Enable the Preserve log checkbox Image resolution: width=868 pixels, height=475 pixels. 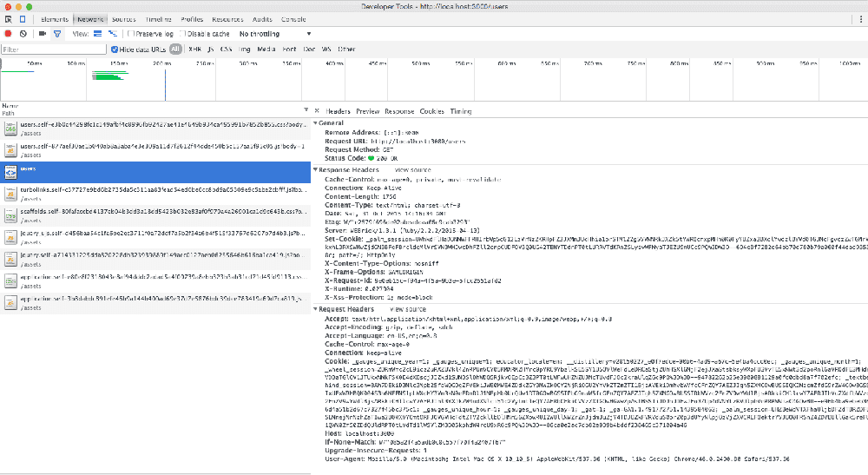point(130,34)
